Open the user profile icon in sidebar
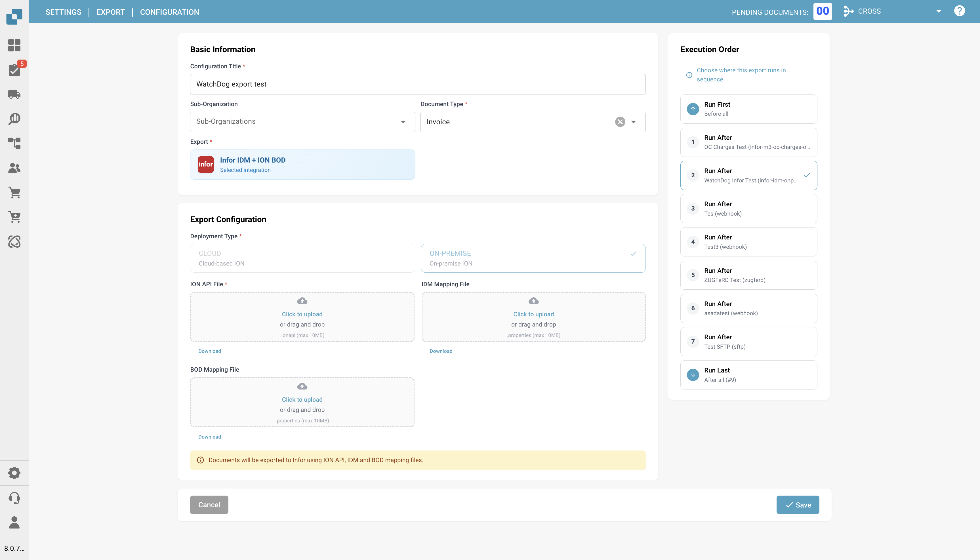This screenshot has height=560, width=980. pyautogui.click(x=14, y=522)
